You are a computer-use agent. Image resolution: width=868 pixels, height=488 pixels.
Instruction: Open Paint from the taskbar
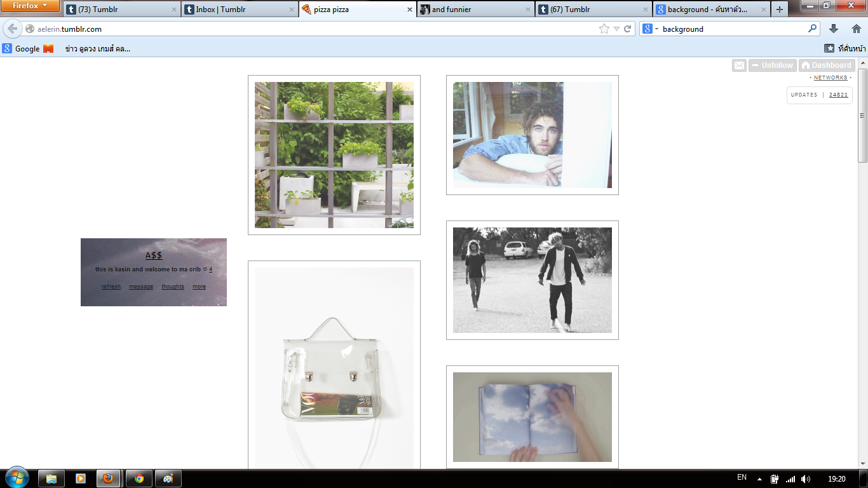point(168,478)
